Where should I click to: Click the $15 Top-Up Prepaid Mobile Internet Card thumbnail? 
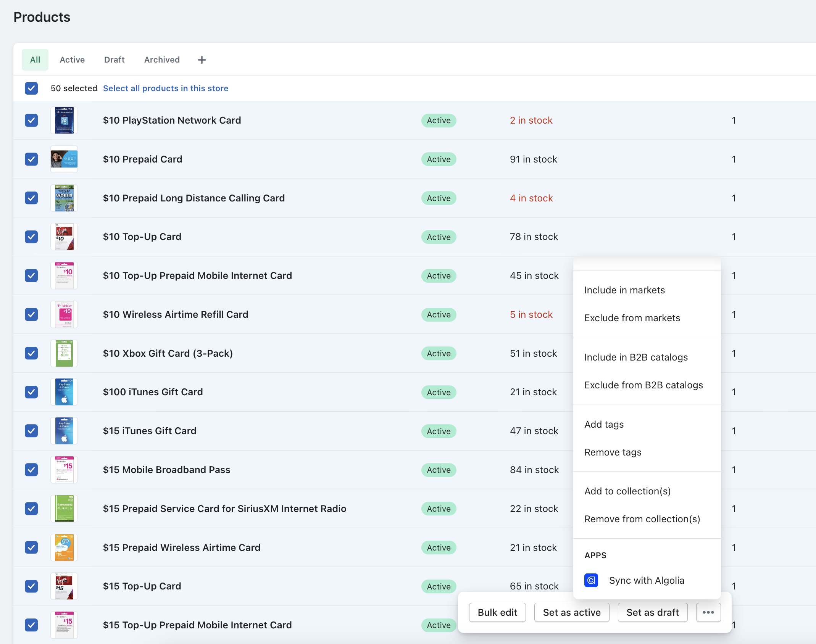coord(64,625)
